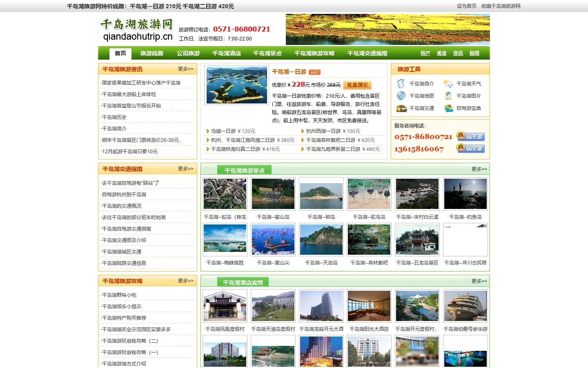This screenshot has height=368, width=588.
Task: Start QQ chat beside 0571-86800721
Action: 470,137
